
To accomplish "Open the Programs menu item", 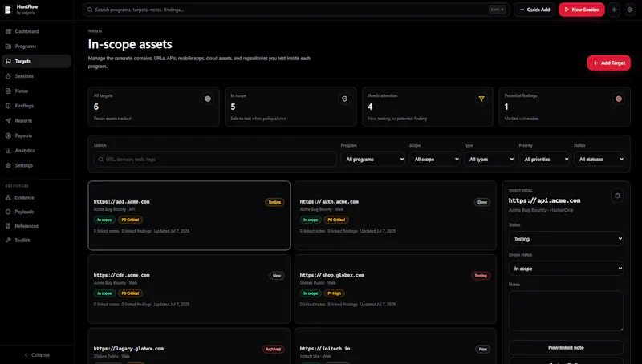I will 36,47.
